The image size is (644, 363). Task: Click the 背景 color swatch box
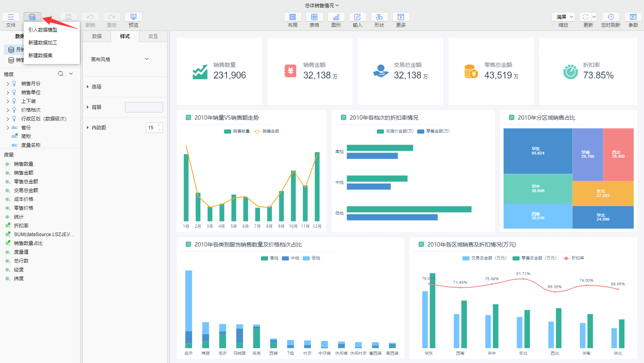[x=144, y=107]
